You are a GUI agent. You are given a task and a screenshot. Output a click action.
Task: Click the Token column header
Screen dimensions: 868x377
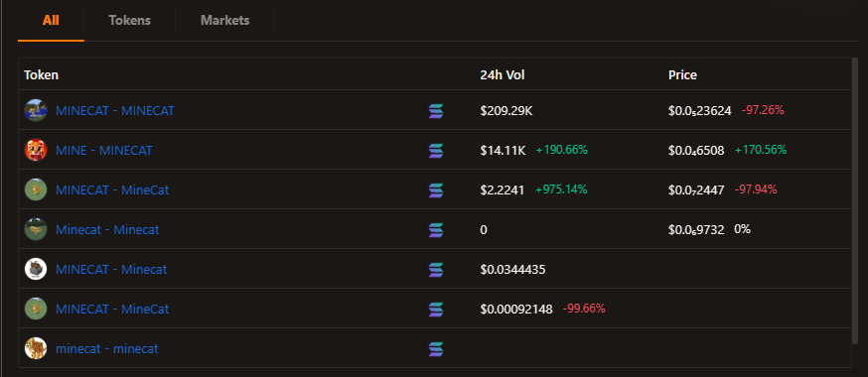41,75
